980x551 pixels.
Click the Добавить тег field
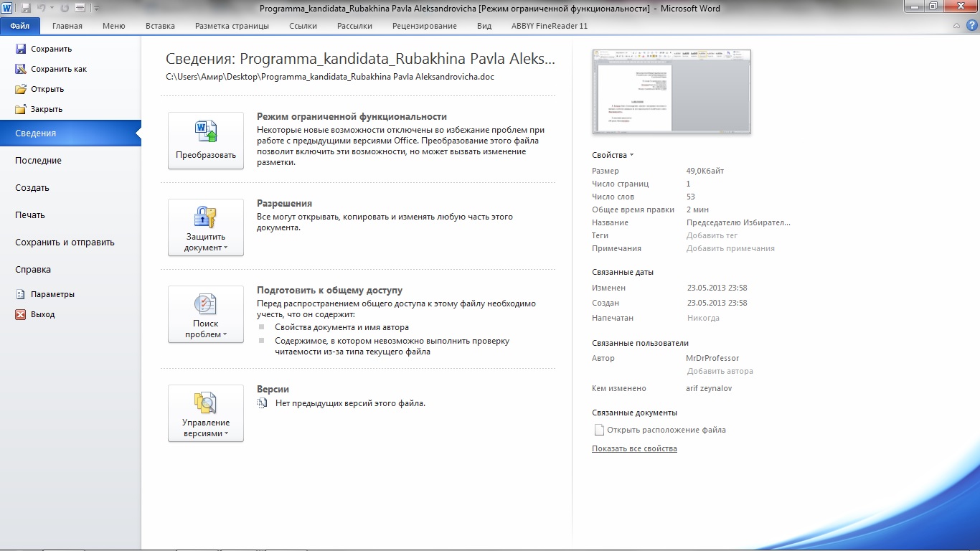pyautogui.click(x=712, y=235)
